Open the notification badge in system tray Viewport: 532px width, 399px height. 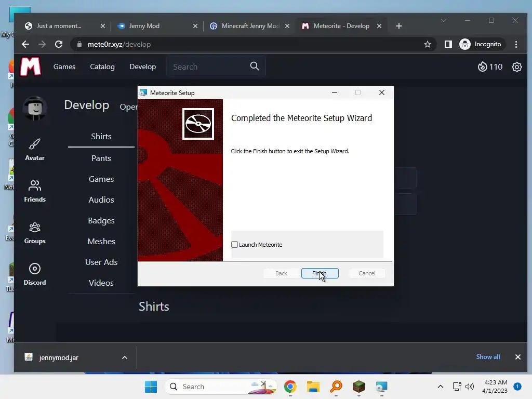pyautogui.click(x=517, y=387)
